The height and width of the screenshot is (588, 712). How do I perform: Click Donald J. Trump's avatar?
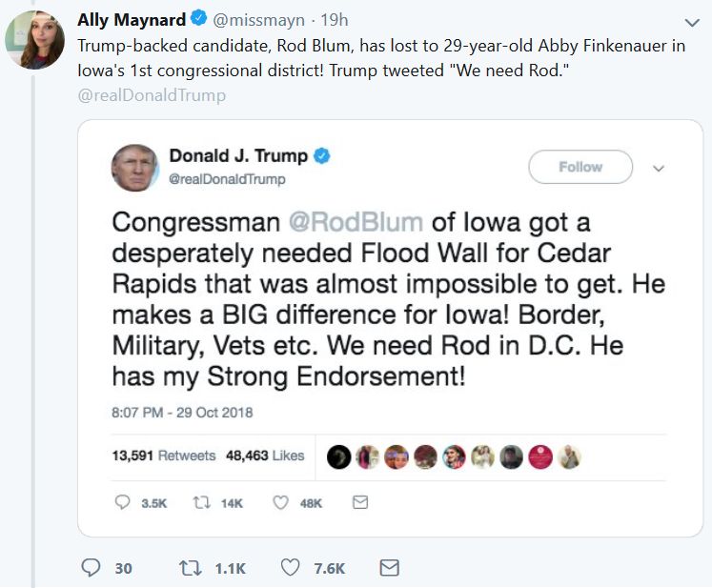click(135, 168)
